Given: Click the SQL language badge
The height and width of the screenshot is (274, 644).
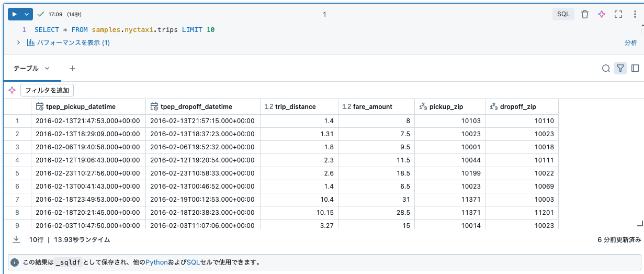Looking at the screenshot, I should click(x=563, y=14).
